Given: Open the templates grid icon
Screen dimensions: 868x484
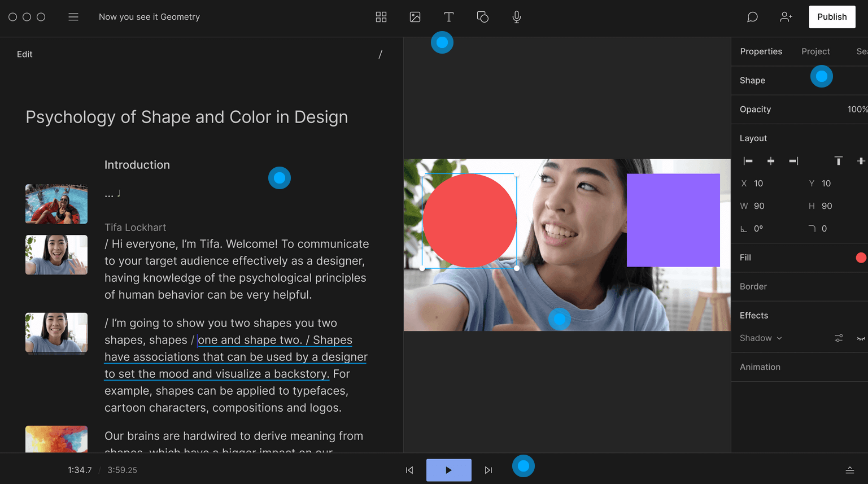Looking at the screenshot, I should point(381,17).
